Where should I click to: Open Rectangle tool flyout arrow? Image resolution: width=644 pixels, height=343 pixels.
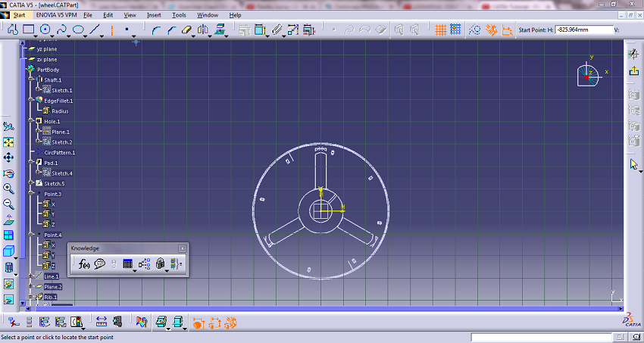point(36,36)
